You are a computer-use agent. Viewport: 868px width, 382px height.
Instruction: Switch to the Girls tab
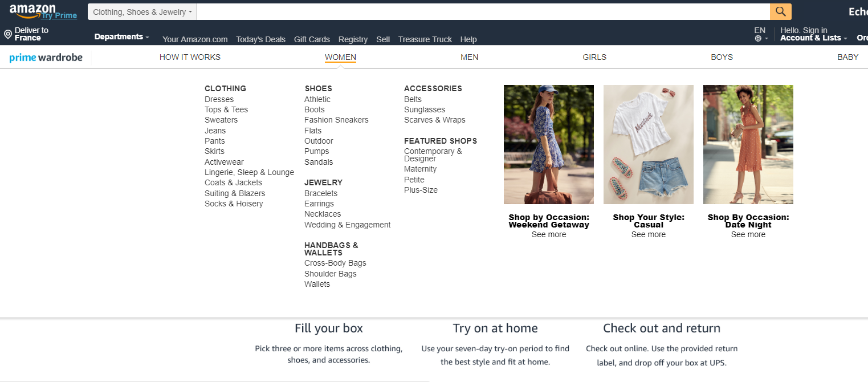[x=594, y=57]
